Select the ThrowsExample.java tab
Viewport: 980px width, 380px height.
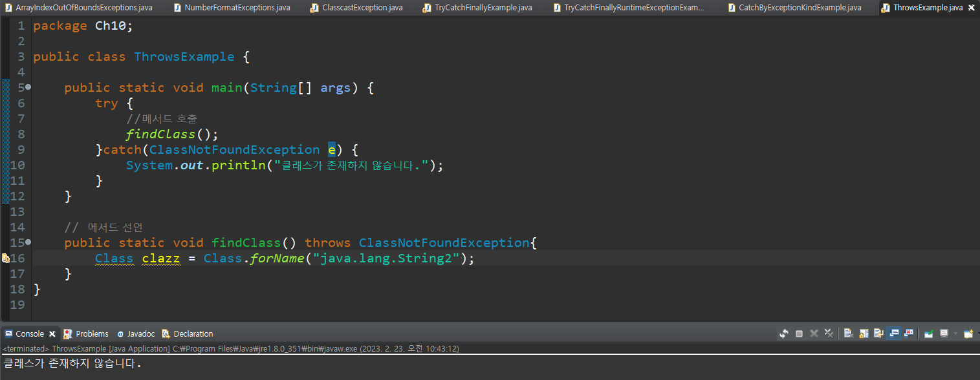(x=928, y=8)
